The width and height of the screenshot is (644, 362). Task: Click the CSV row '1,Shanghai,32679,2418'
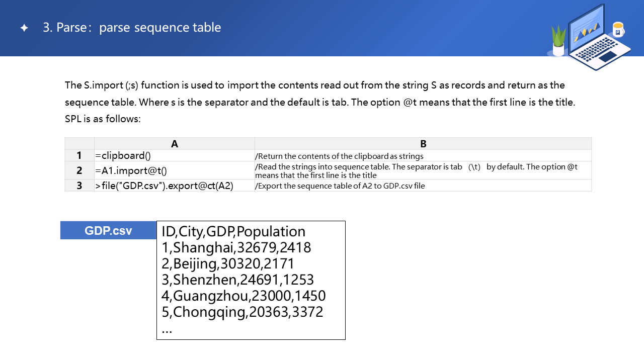pos(236,247)
